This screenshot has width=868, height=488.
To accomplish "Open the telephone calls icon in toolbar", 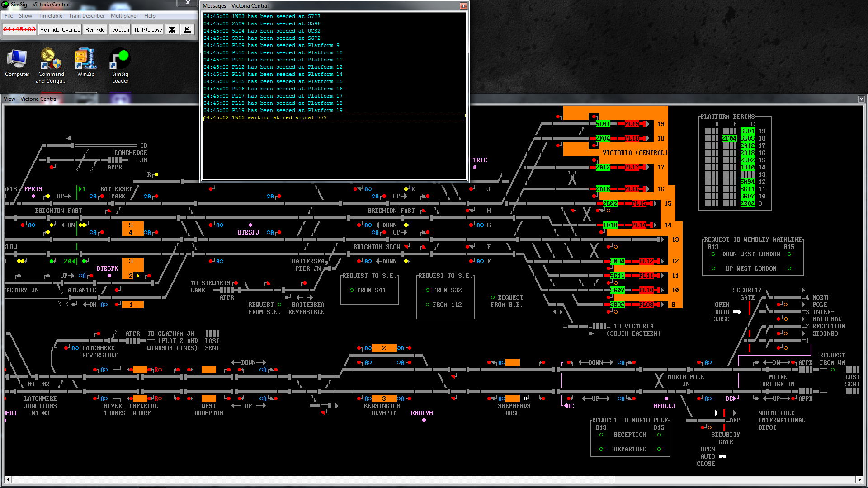I will [172, 30].
